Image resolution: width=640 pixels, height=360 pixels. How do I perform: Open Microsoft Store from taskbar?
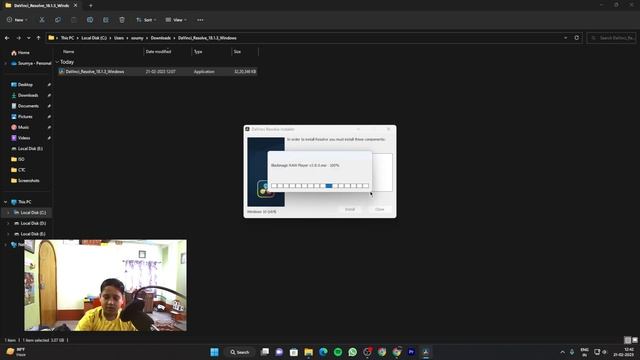[294, 352]
